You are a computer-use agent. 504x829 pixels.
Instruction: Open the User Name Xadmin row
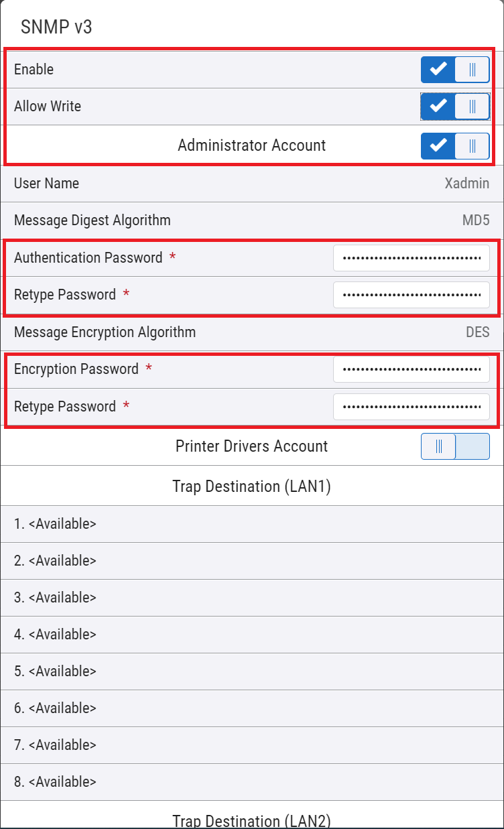coord(251,184)
